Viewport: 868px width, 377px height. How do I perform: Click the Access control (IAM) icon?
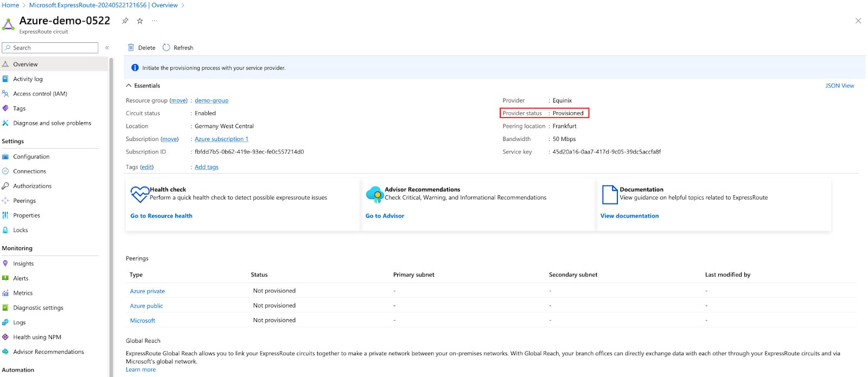pyautogui.click(x=5, y=93)
